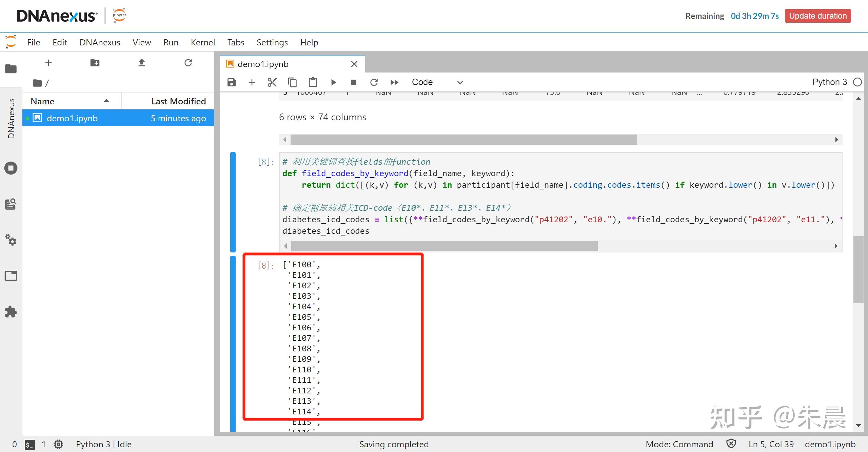Click the dataframe output horizontal scrollbar

(463, 140)
